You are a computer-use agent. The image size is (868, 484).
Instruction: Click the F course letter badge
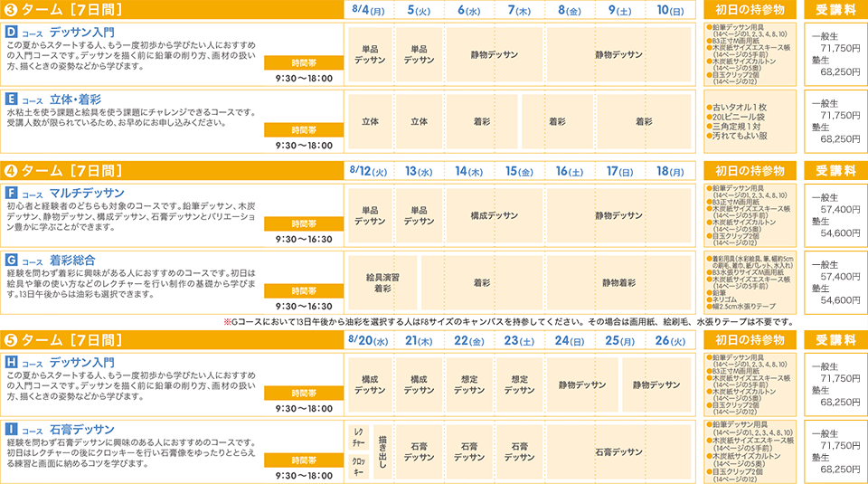coord(12,193)
